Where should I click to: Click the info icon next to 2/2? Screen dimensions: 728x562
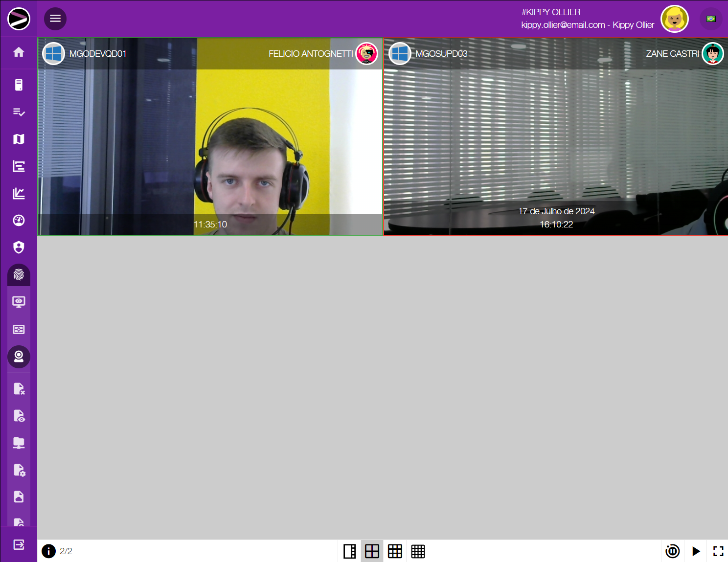pos(49,551)
